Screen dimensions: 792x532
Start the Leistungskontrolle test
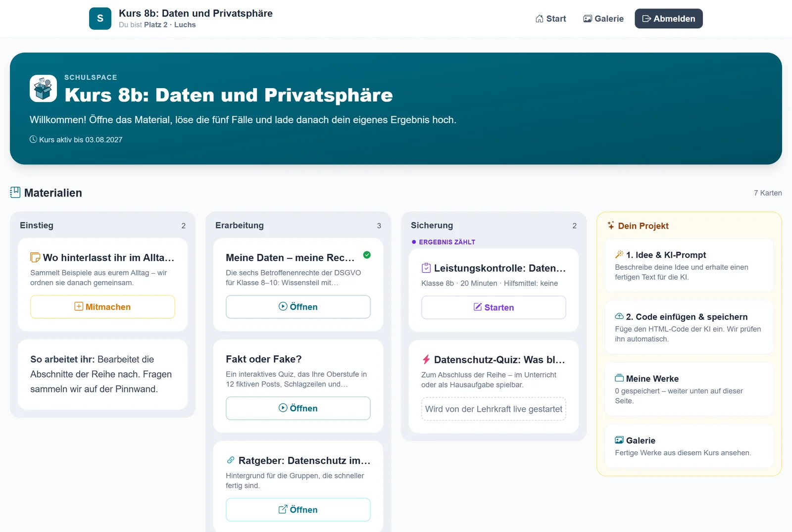point(494,307)
